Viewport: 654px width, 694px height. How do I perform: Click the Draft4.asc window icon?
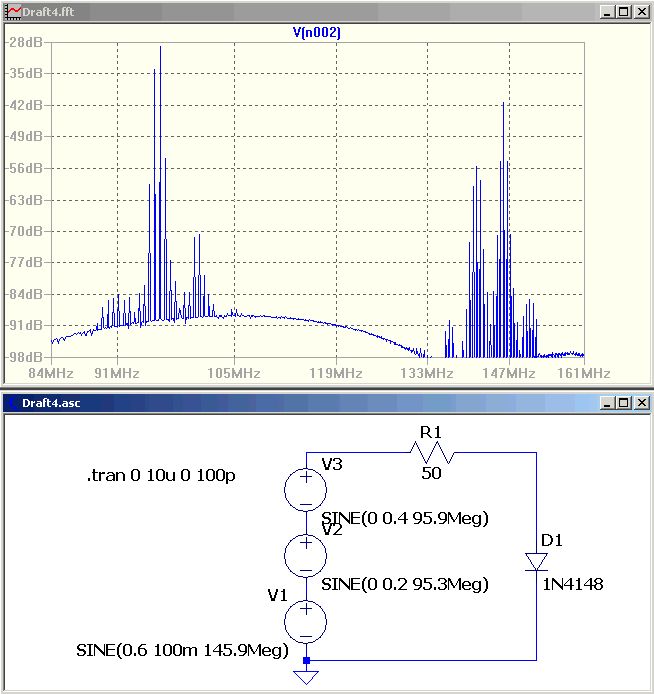pyautogui.click(x=13, y=403)
